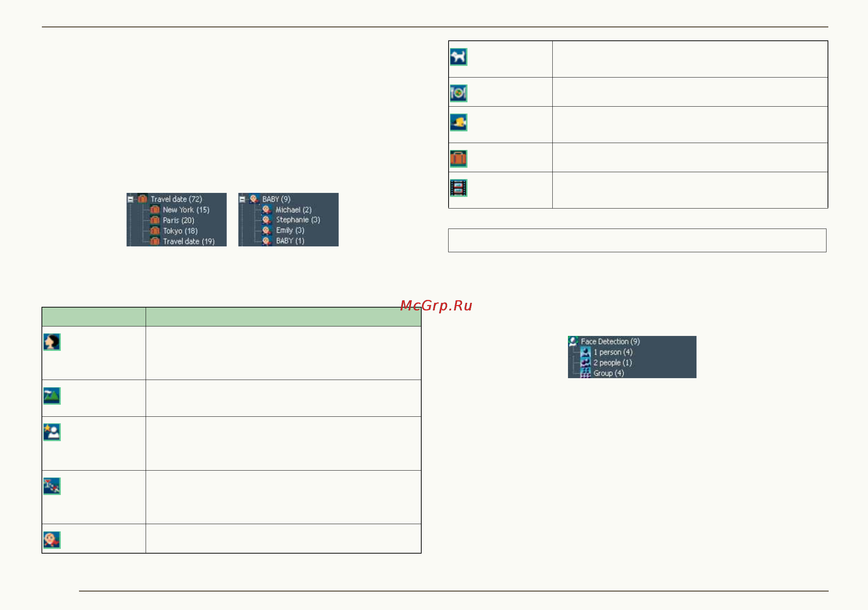
Task: Click the Food plate-and-cutlery icon
Action: click(x=458, y=93)
